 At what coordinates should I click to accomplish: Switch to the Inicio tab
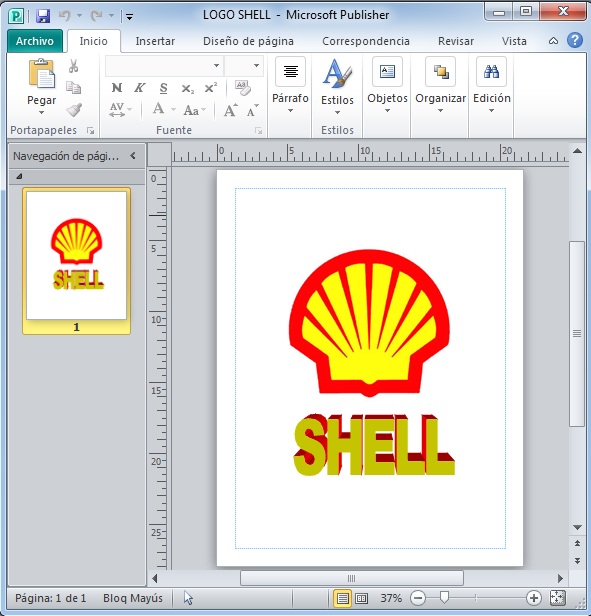(94, 41)
